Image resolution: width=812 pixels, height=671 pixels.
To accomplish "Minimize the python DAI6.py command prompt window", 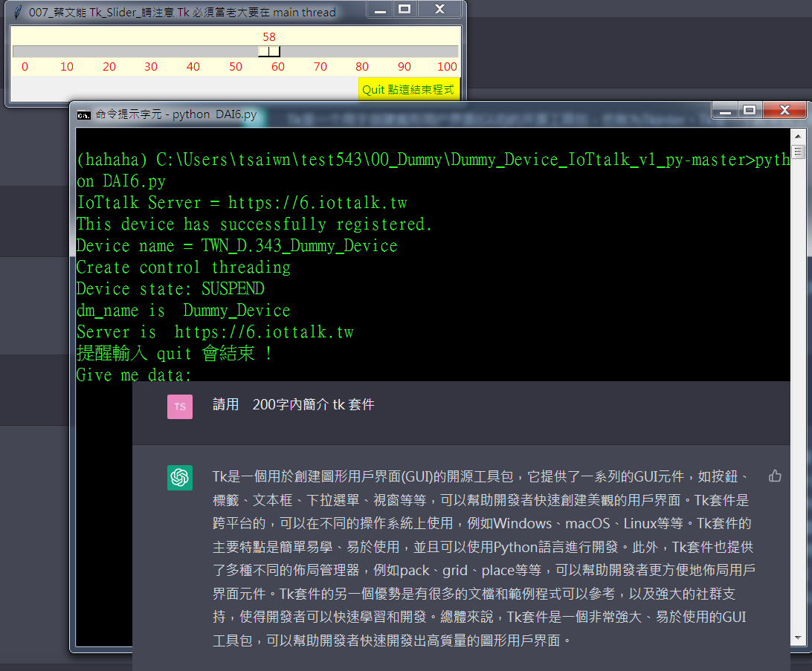I will coord(726,111).
